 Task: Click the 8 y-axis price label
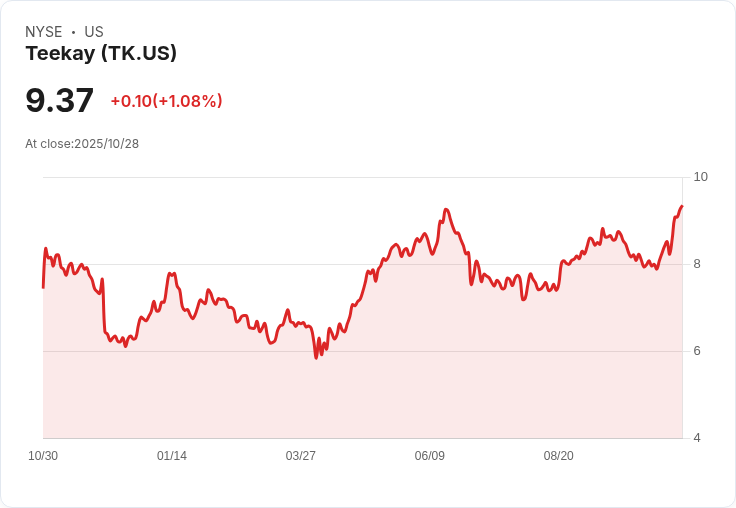coord(697,264)
